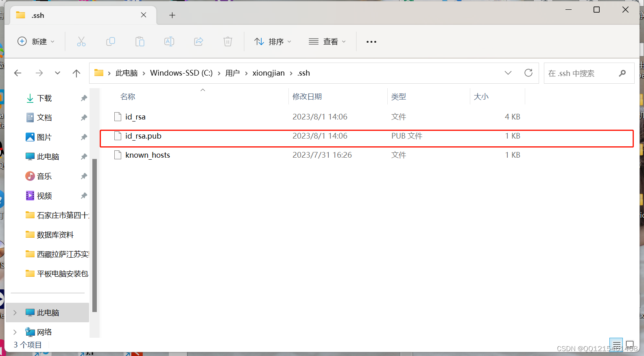The height and width of the screenshot is (356, 644).
Task: Expand chevron after xiongjian in path
Action: 291,73
